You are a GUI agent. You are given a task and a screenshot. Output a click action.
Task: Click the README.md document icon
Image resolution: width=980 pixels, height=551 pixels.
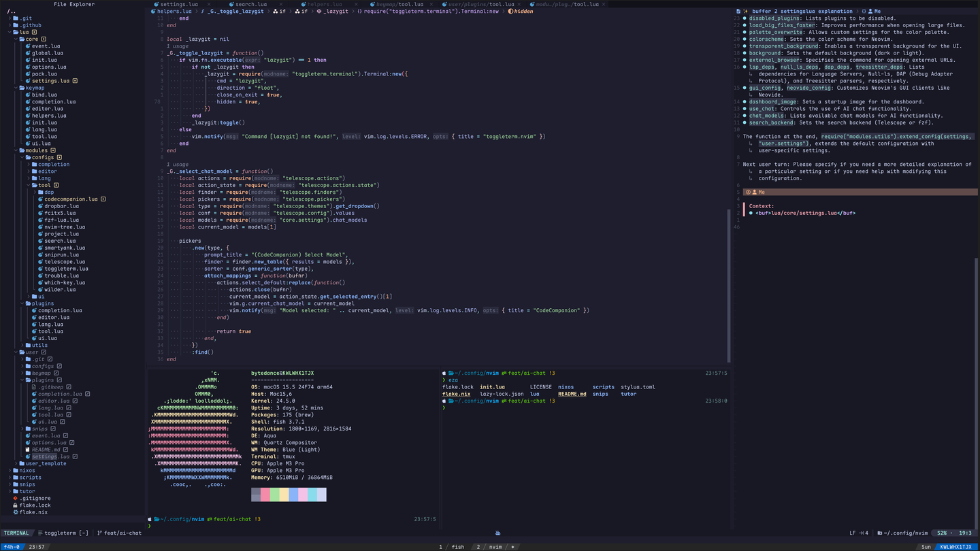click(27, 450)
